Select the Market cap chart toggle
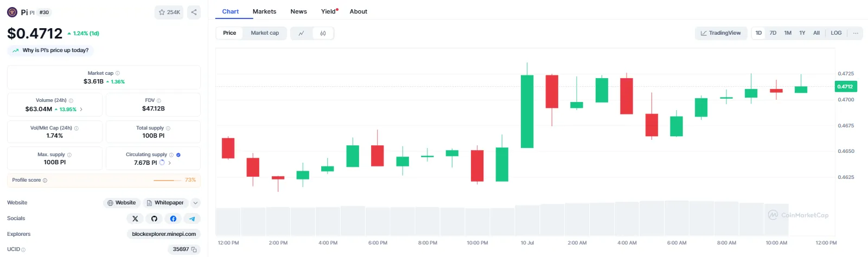This screenshot has width=868, height=257. point(265,33)
